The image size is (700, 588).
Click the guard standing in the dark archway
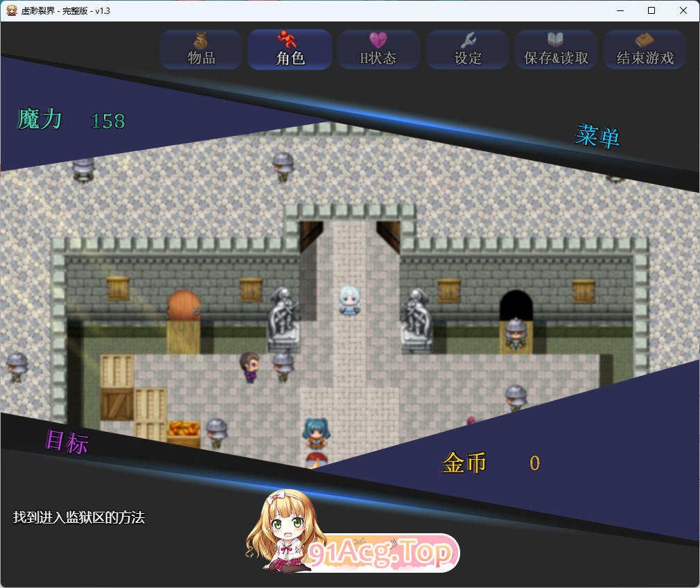pos(516,334)
